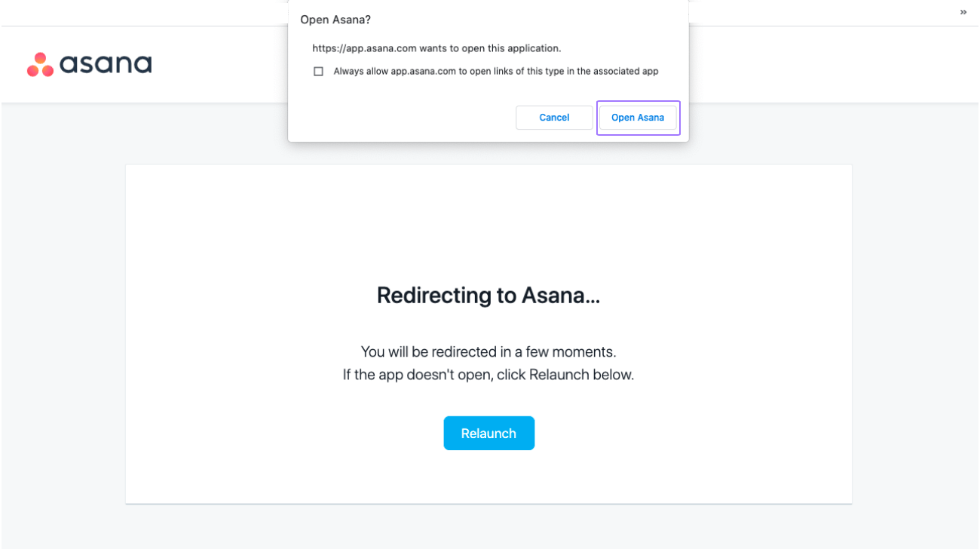Click Cancel to dismiss the dialog

pos(554,117)
